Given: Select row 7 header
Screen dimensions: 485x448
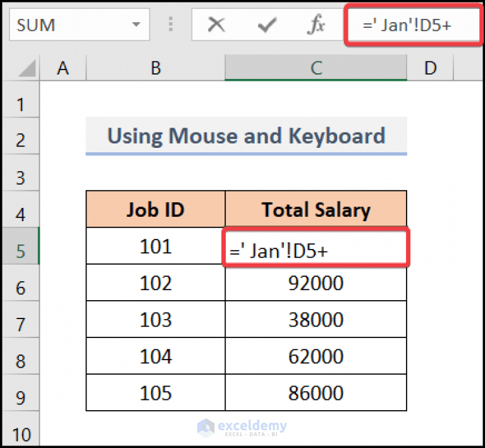Looking at the screenshot, I should [x=21, y=319].
